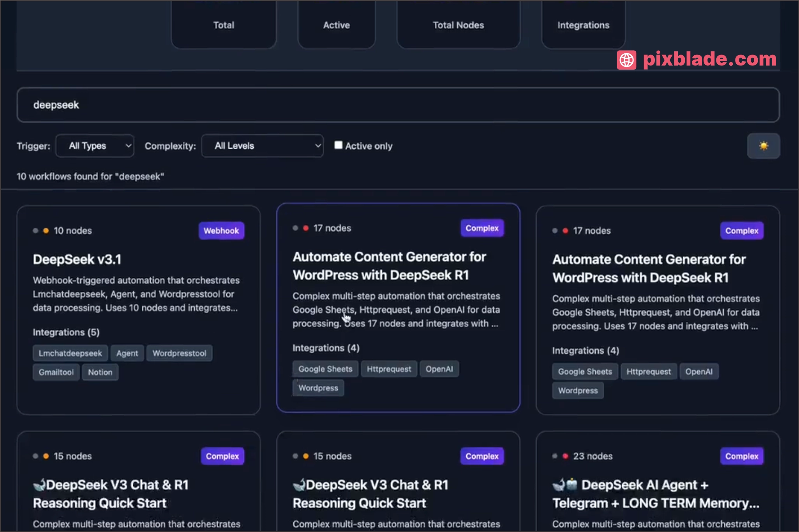Click Wordpress tag in rightmost card
Screen dimensions: 799x532
pos(578,391)
